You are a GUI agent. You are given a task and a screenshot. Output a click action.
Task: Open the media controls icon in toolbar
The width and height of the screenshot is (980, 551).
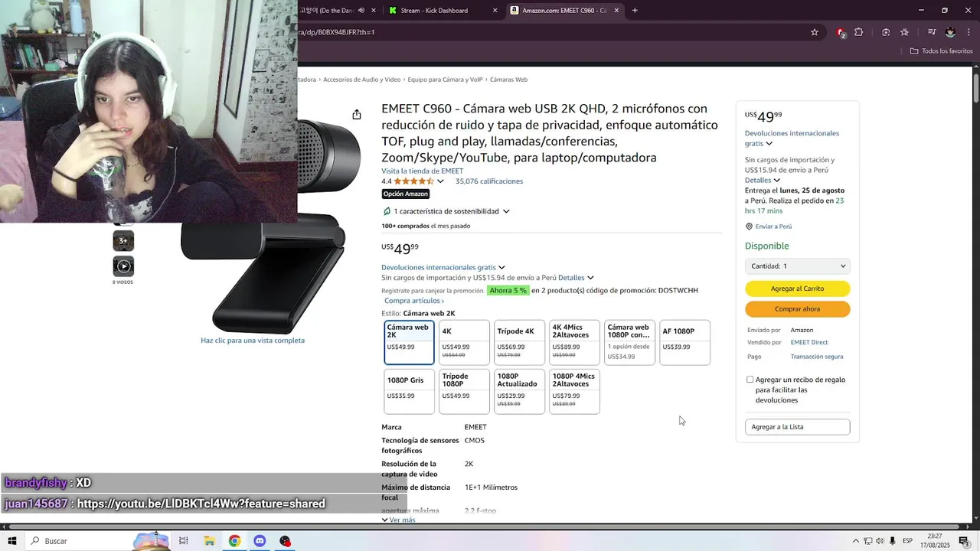coord(932,32)
